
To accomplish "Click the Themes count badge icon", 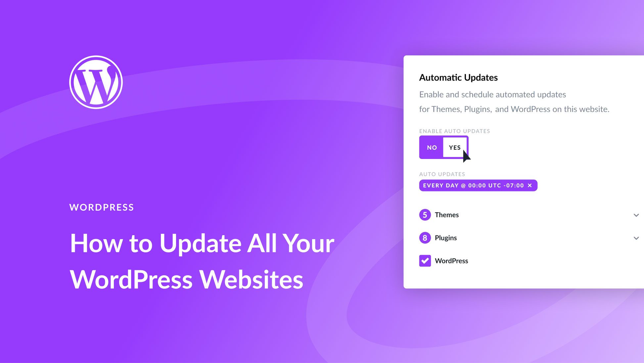I will click(424, 214).
